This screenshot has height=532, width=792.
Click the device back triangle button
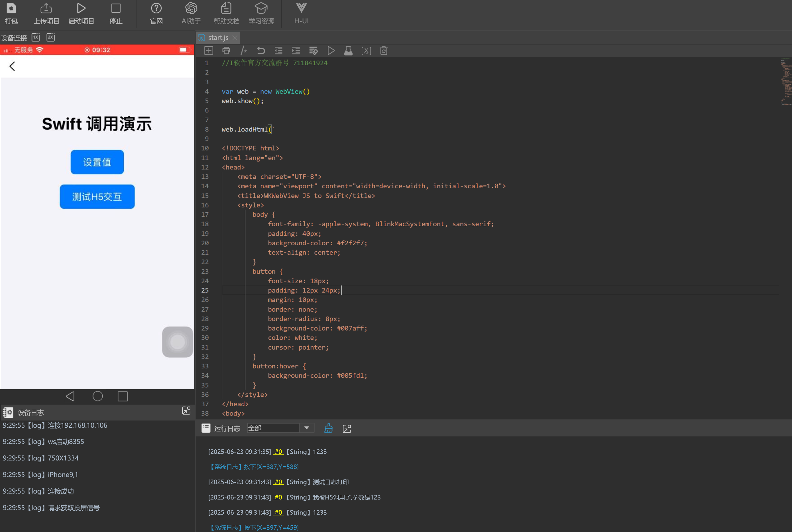pos(70,396)
